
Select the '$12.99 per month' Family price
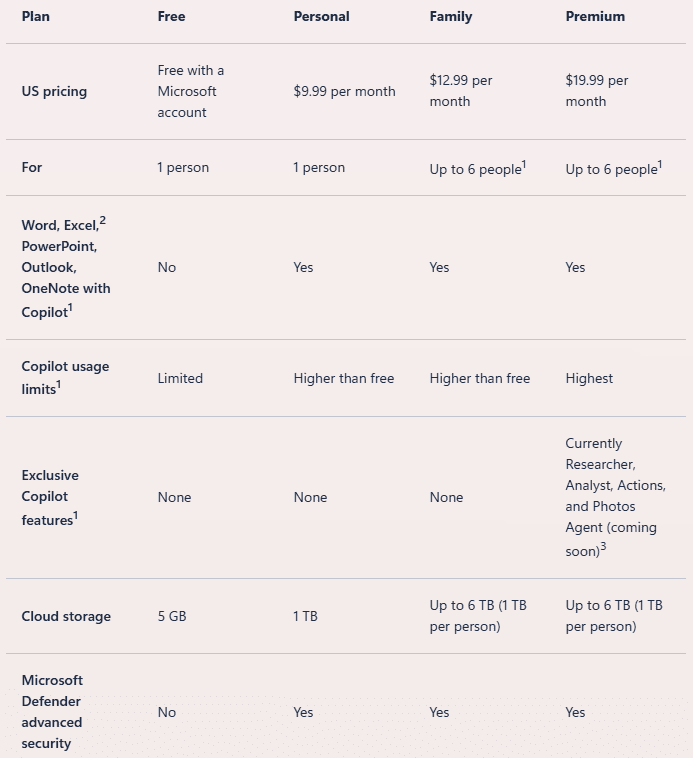click(x=460, y=91)
